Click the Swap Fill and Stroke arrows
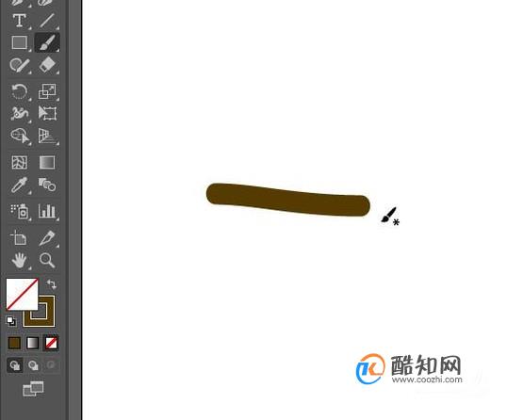The image size is (507, 420). (x=51, y=284)
